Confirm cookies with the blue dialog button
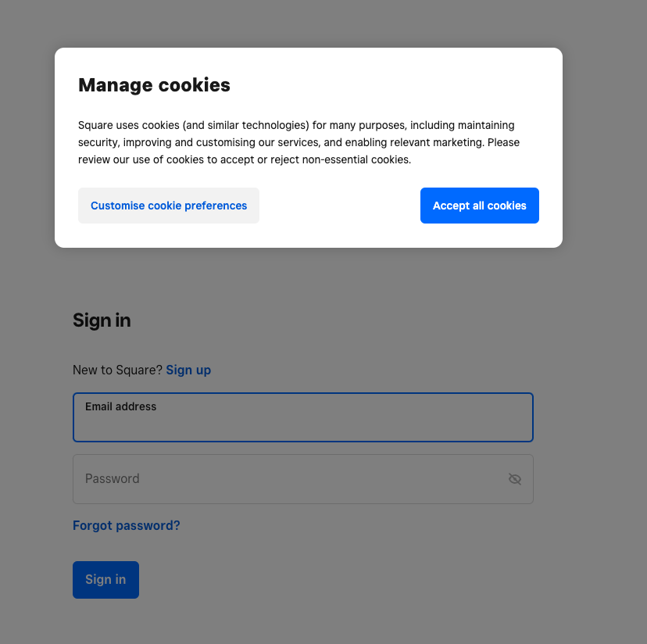 click(x=479, y=206)
